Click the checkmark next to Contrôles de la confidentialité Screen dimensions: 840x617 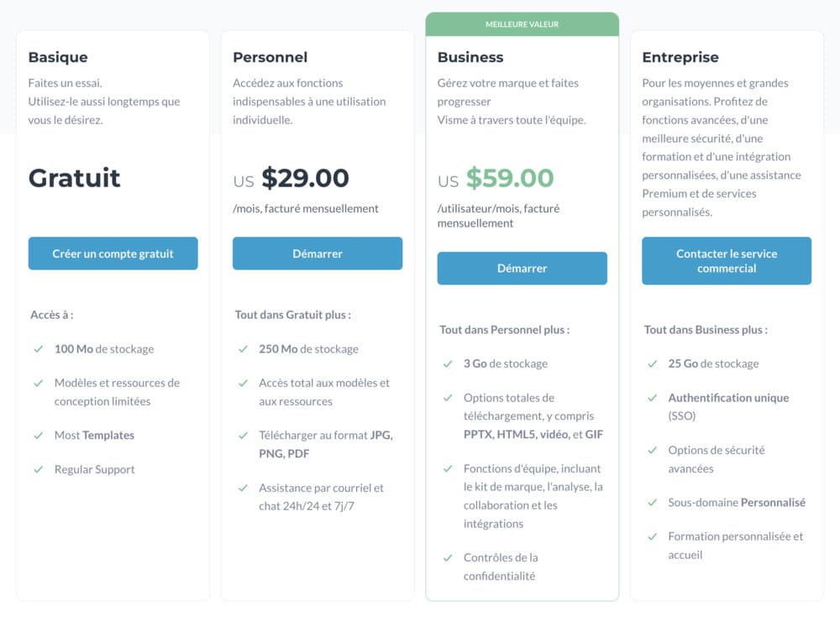(447, 557)
